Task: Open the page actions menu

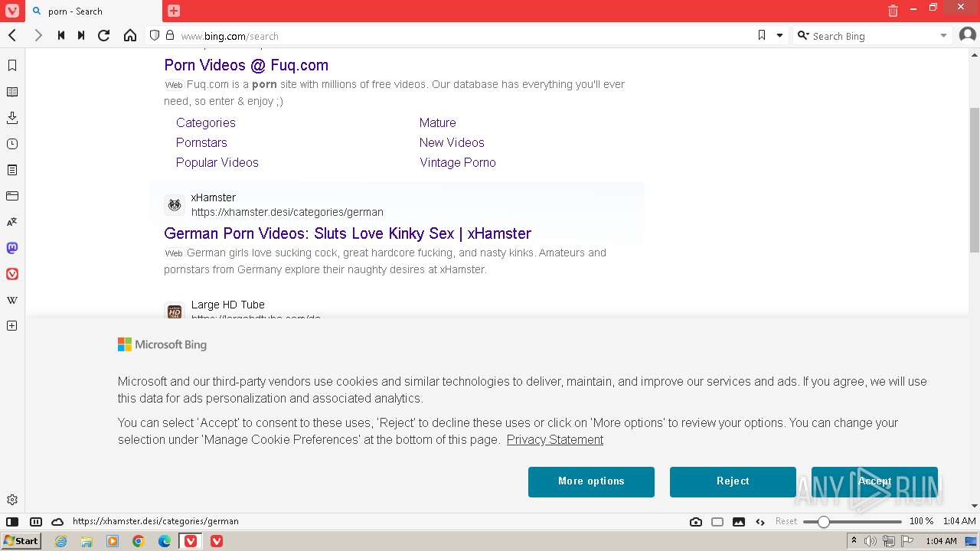Action: [760, 521]
